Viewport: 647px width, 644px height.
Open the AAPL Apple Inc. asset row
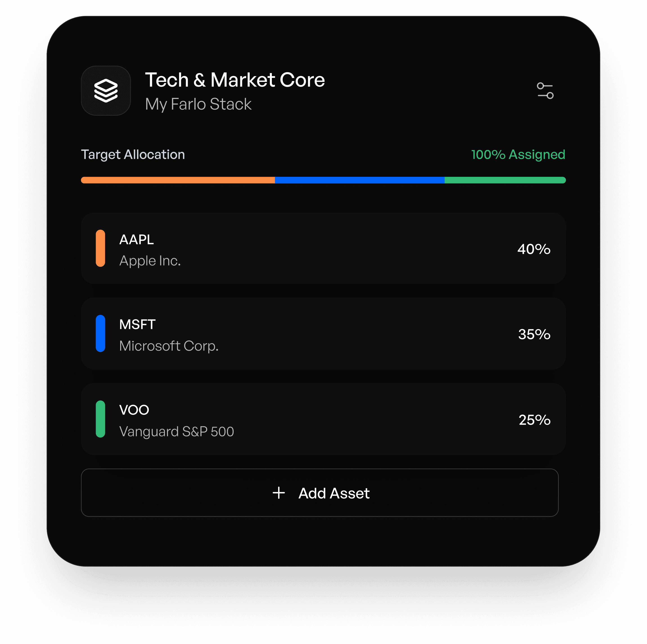tap(324, 248)
